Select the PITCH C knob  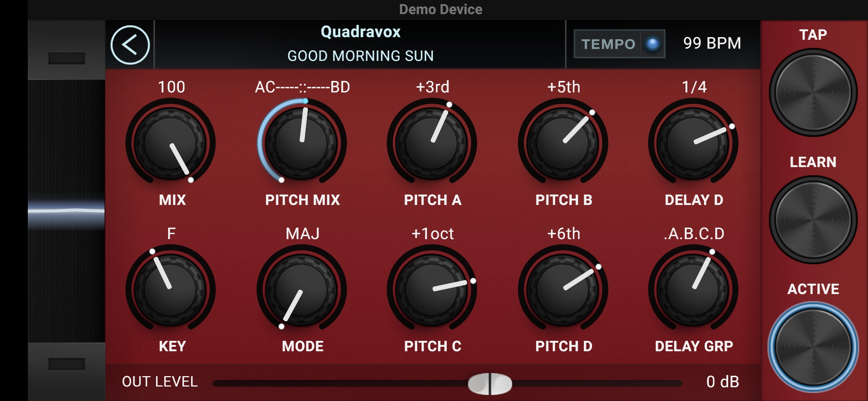click(x=432, y=289)
